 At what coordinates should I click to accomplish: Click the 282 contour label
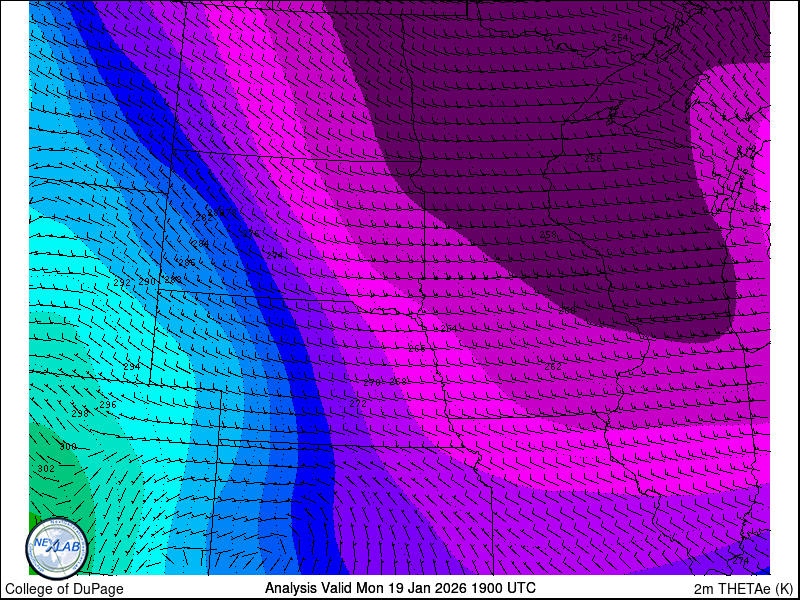(x=204, y=218)
